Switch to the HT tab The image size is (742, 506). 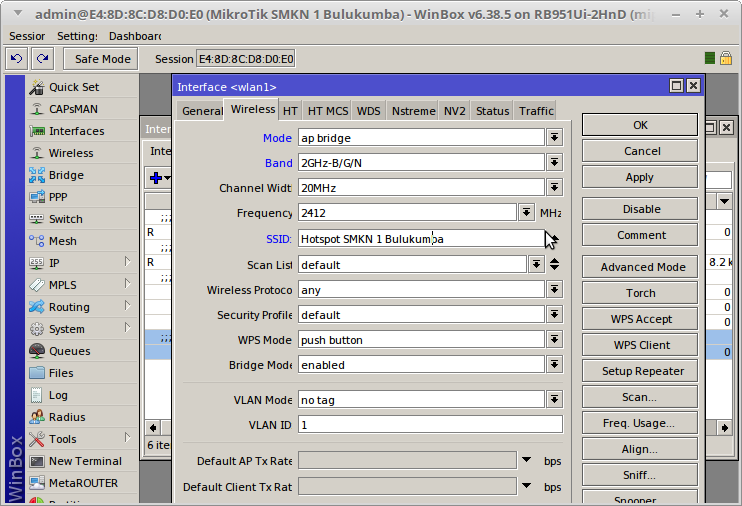coord(290,111)
